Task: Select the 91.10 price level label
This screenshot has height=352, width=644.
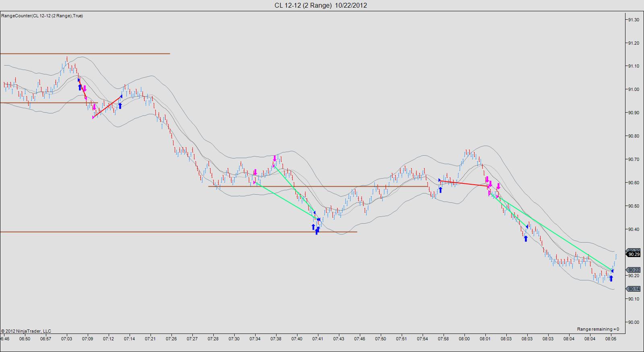Action: pos(634,66)
